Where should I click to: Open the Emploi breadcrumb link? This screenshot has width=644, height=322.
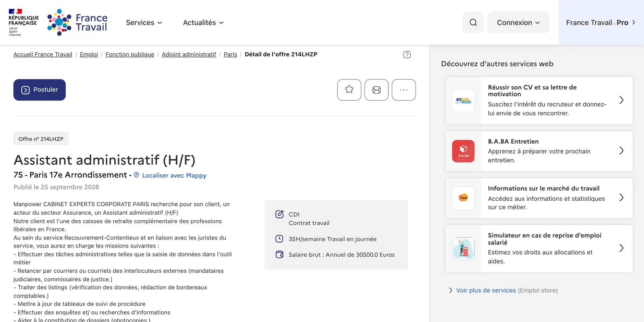pos(89,54)
